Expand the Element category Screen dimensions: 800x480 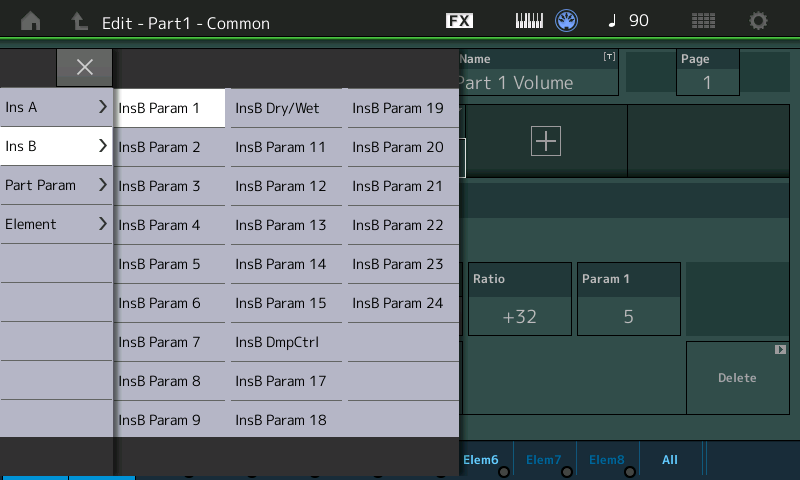coord(56,224)
